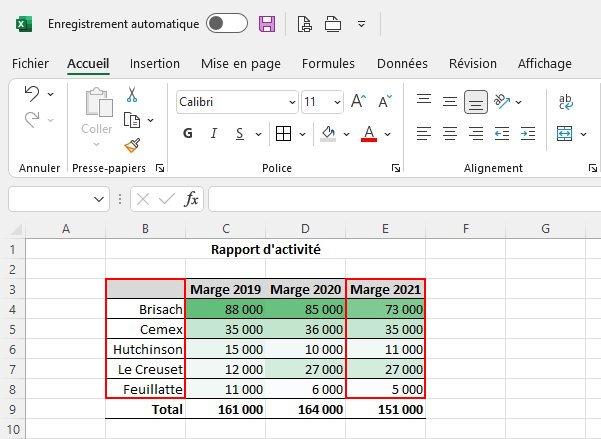601x439 pixels.
Task: Click the purple Save floppy disk icon
Action: pyautogui.click(x=267, y=24)
